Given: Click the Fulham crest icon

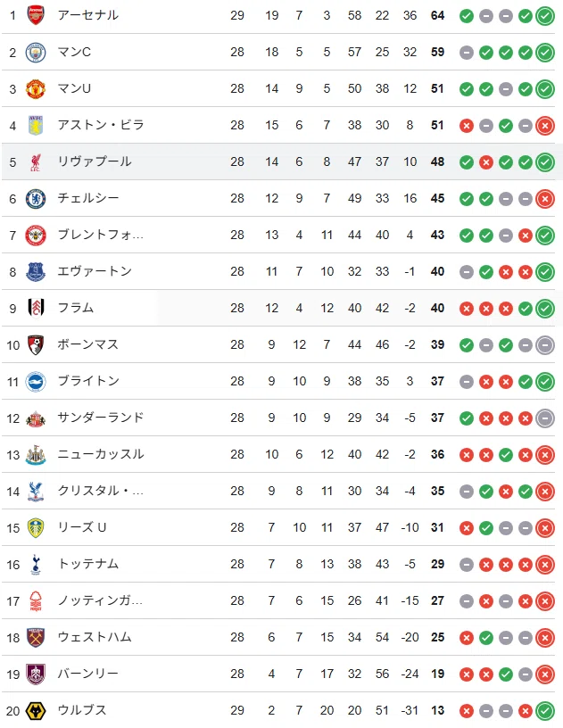Looking at the screenshot, I should [x=36, y=309].
